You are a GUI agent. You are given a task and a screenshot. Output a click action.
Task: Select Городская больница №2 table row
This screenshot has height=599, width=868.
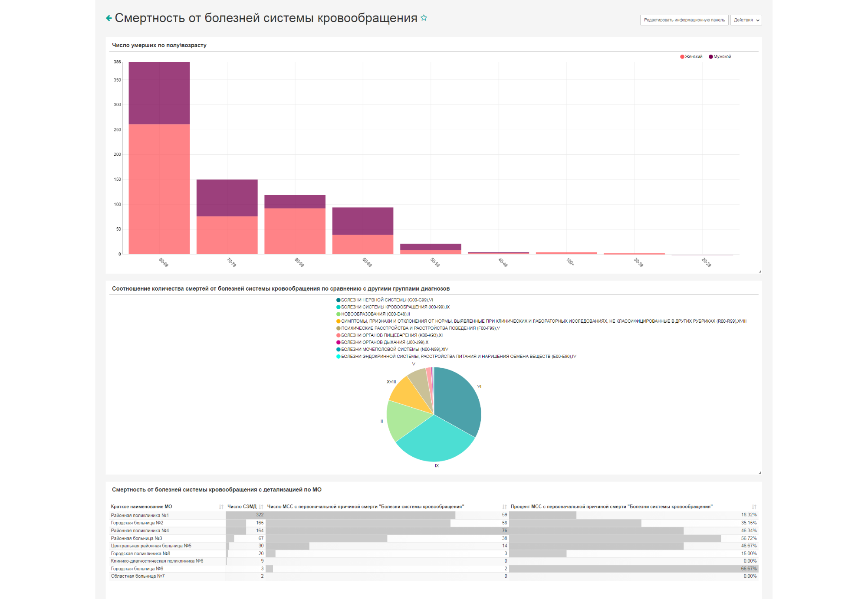(x=434, y=523)
